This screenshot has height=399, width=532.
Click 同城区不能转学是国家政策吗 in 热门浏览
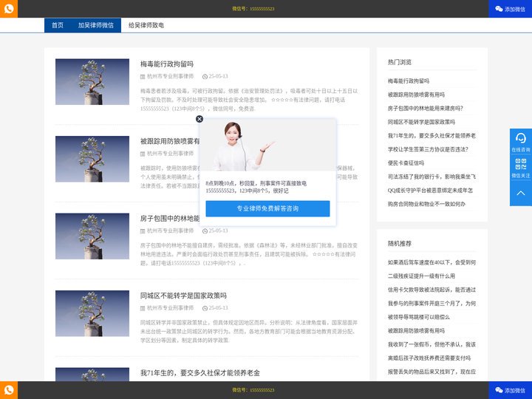click(x=421, y=122)
